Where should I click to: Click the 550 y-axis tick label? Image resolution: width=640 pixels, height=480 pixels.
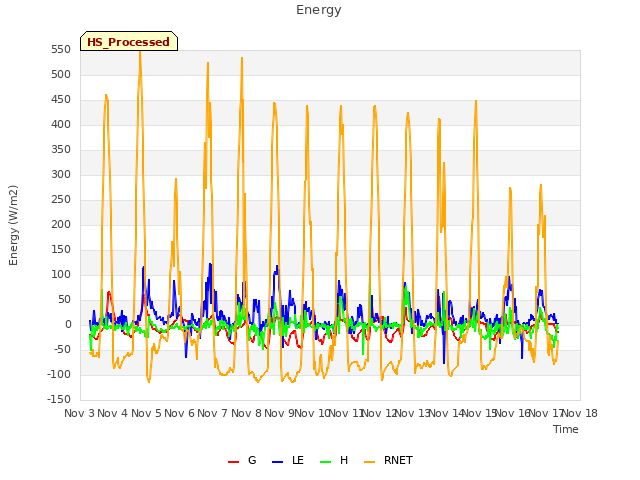[x=61, y=49]
